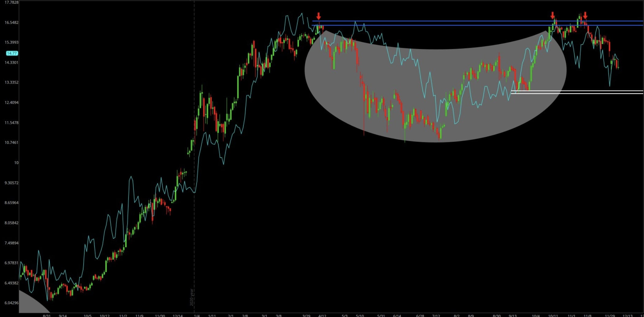Click the 15.3993 price axis label
The height and width of the screenshot is (317, 644).
tap(12, 43)
